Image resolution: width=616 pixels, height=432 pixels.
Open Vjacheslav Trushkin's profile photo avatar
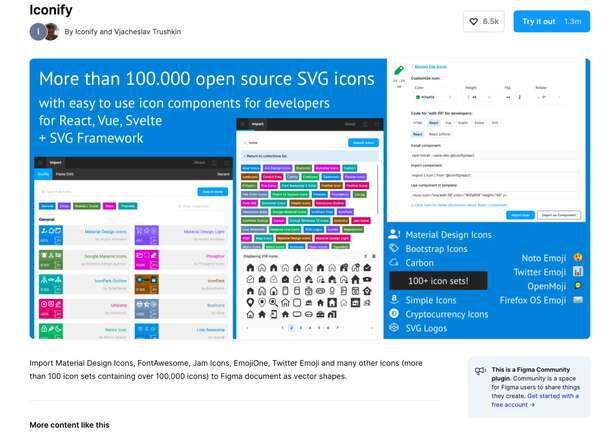click(51, 32)
